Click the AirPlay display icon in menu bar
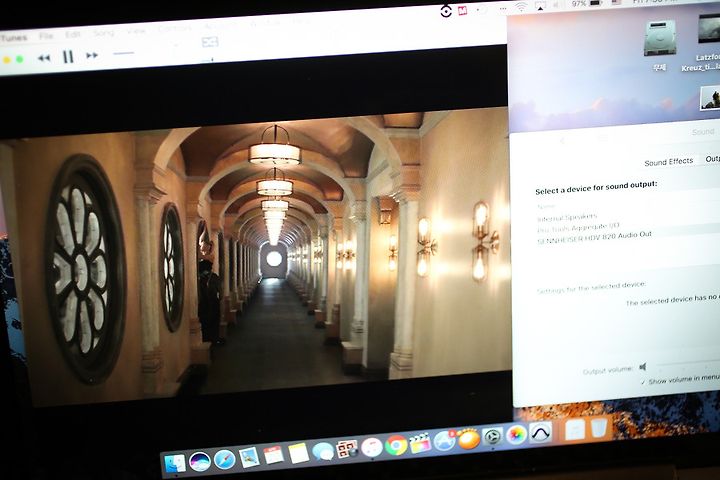This screenshot has width=720, height=480. (x=540, y=6)
